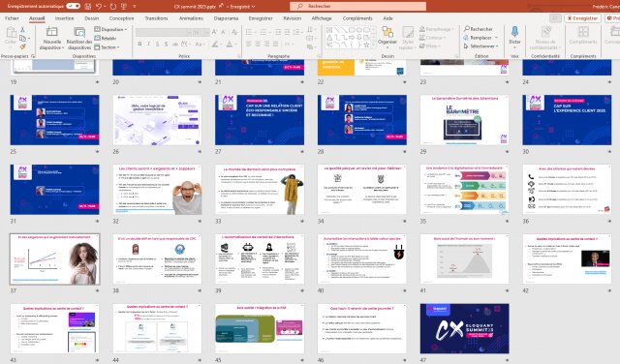Select slide 35 colored arrows thumbnail

(465, 190)
